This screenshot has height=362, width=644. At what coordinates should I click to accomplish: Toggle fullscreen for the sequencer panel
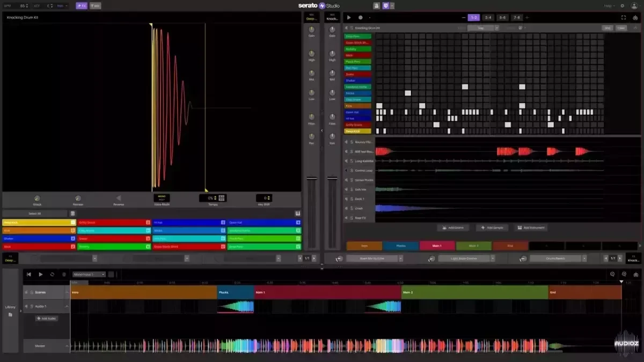tap(623, 17)
